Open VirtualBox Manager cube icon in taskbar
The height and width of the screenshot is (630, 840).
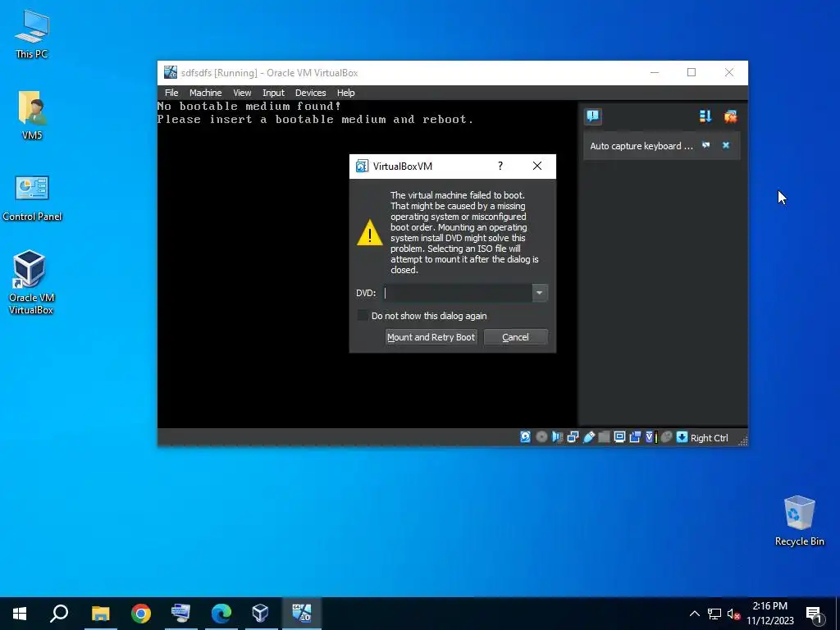tap(260, 614)
